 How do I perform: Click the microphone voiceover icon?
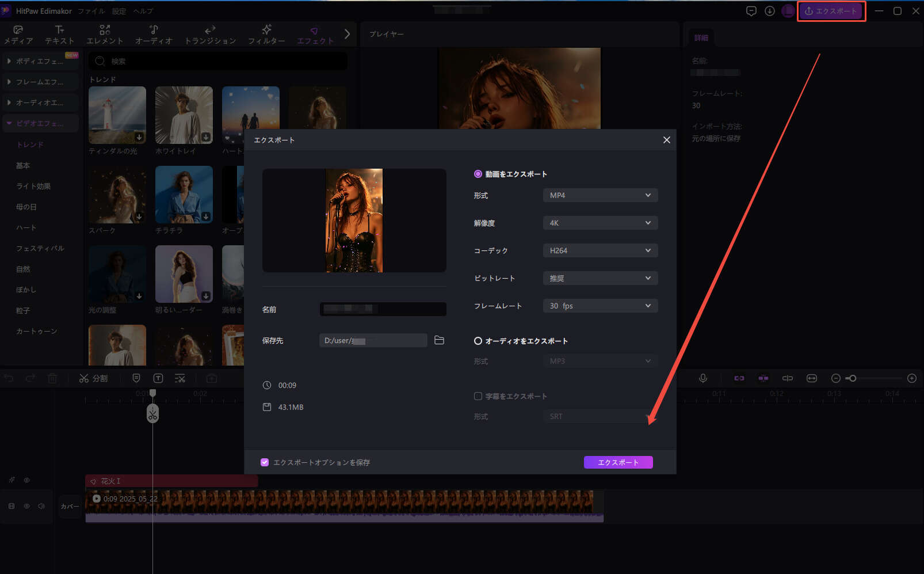[x=702, y=378]
